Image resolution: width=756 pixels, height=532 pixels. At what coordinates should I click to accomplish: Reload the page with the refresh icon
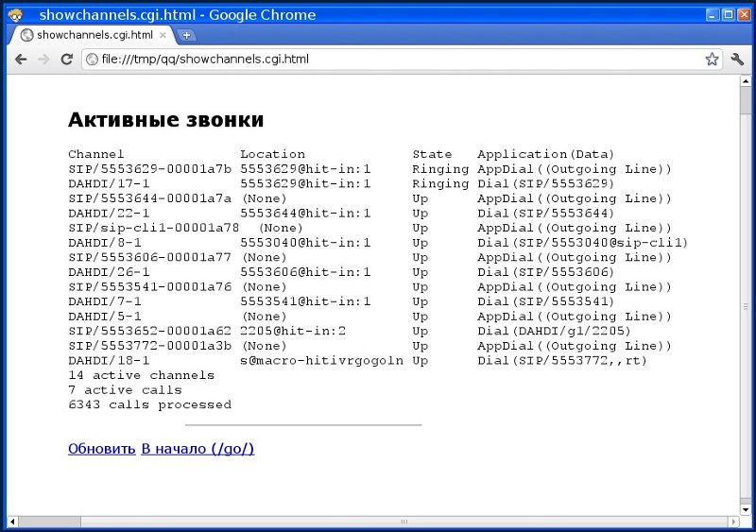67,59
